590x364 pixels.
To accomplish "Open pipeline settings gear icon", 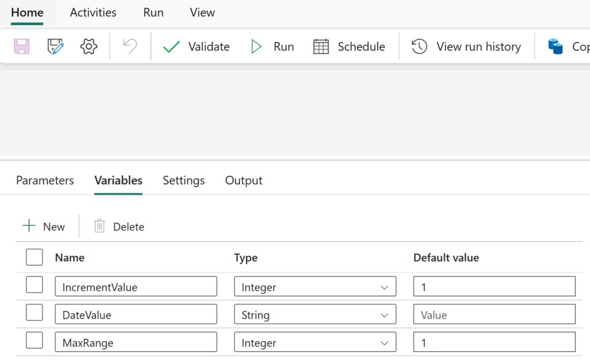I will point(89,46).
